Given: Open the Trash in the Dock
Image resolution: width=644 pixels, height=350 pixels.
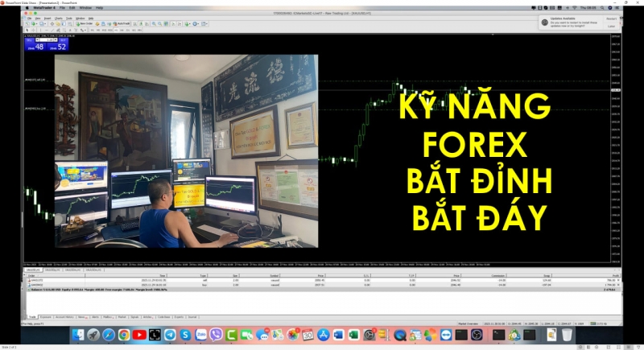Looking at the screenshot, I should click(567, 335).
